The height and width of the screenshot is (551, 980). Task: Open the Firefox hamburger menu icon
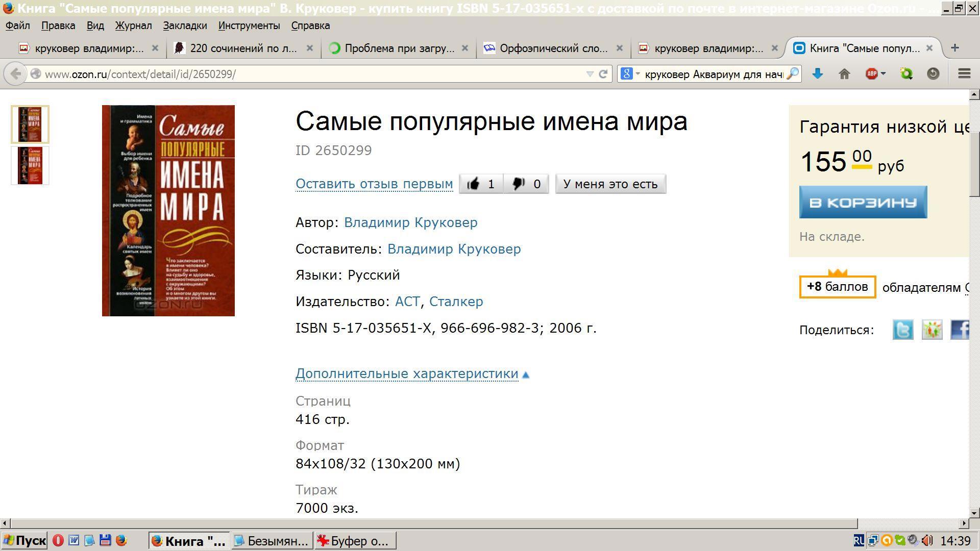pos(964,74)
